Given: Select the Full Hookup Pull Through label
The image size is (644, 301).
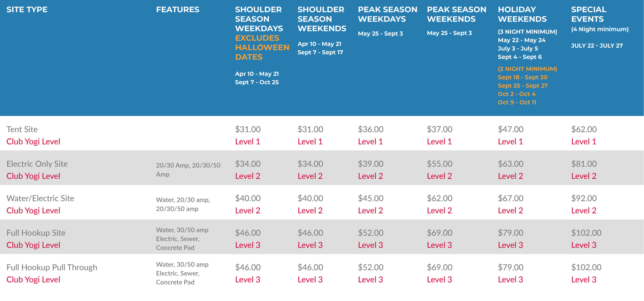Looking at the screenshot, I should click(x=52, y=267).
